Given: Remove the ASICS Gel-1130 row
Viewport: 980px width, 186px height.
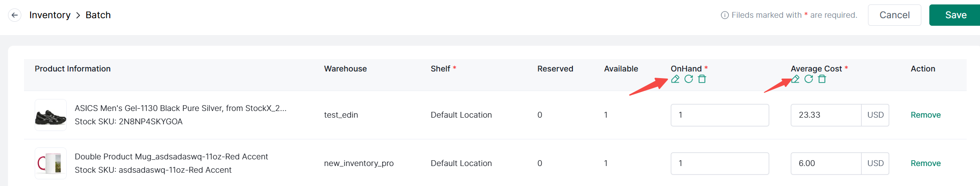Looking at the screenshot, I should pyautogui.click(x=925, y=115).
